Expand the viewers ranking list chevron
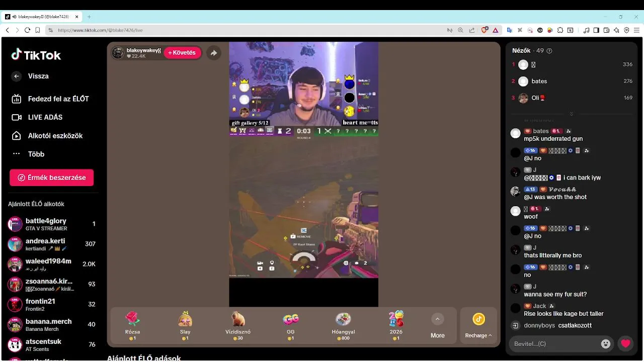 [571, 114]
